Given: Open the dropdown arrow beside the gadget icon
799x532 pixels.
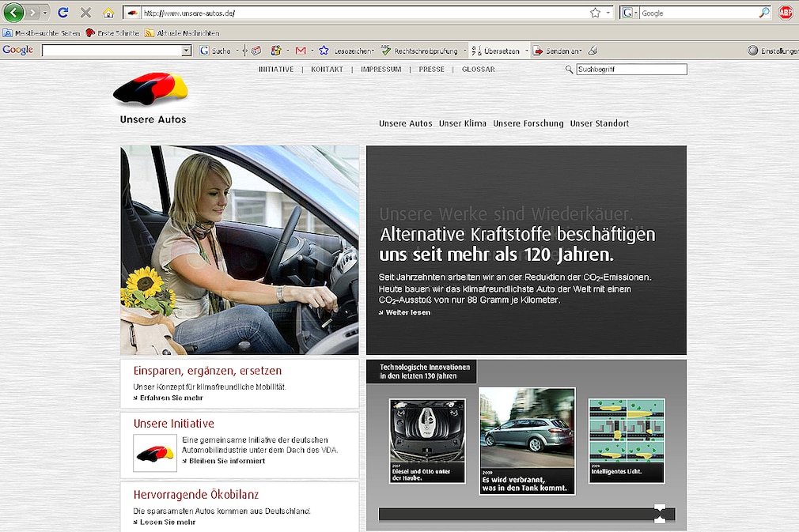Looking at the screenshot, I should (x=287, y=51).
